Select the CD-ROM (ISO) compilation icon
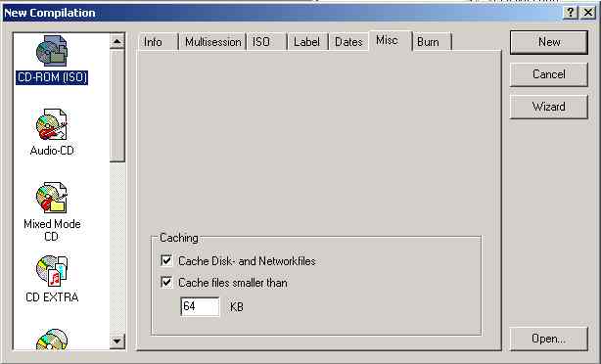Image resolution: width=601 pixels, height=364 pixels. (52, 51)
